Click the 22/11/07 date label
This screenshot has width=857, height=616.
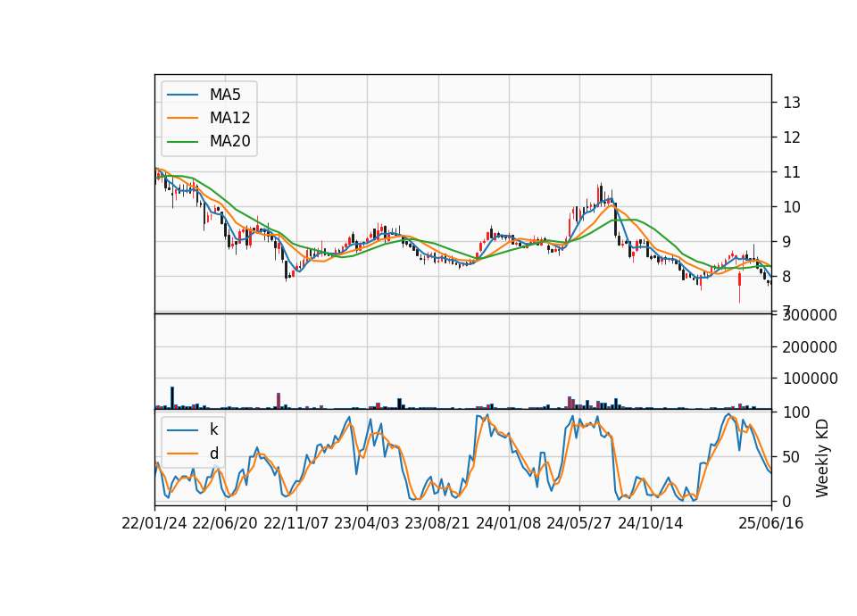(296, 523)
